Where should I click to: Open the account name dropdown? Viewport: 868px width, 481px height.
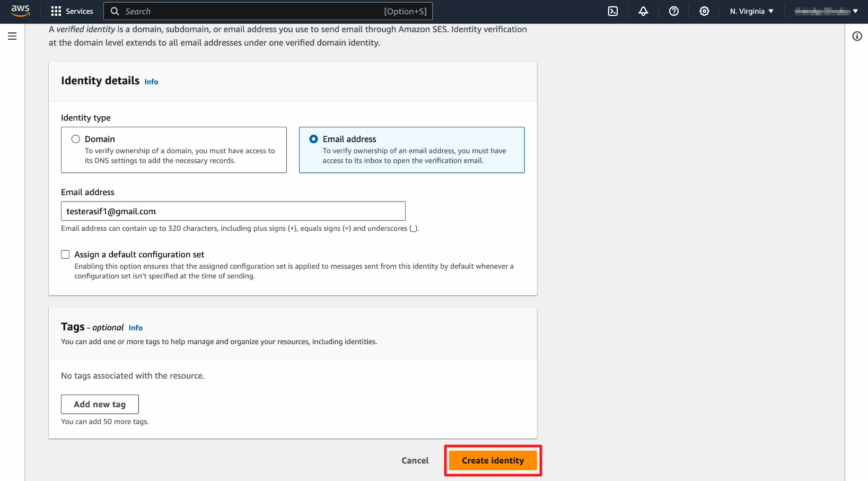[826, 11]
